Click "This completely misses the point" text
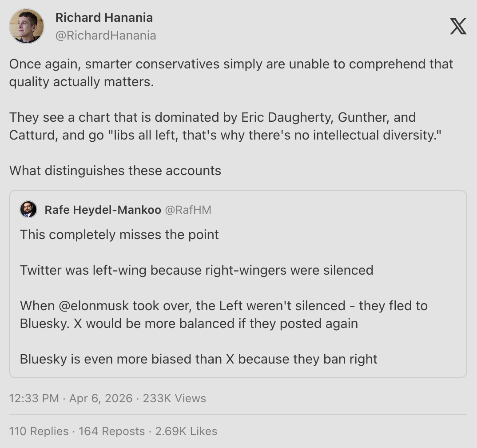Image resolution: width=477 pixels, height=448 pixels. [119, 234]
